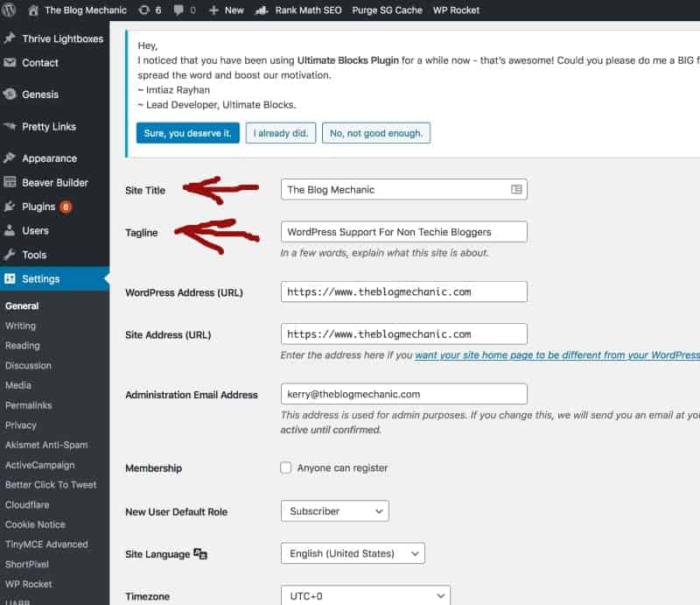The width and height of the screenshot is (700, 605).
Task: Expand the Site Language dropdown
Action: (352, 553)
